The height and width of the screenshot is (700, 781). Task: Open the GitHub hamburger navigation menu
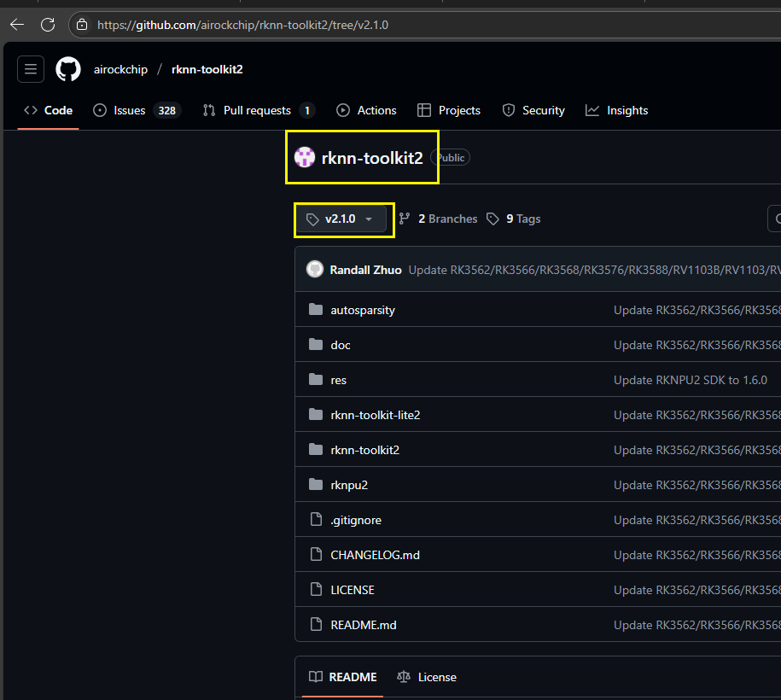(31, 69)
